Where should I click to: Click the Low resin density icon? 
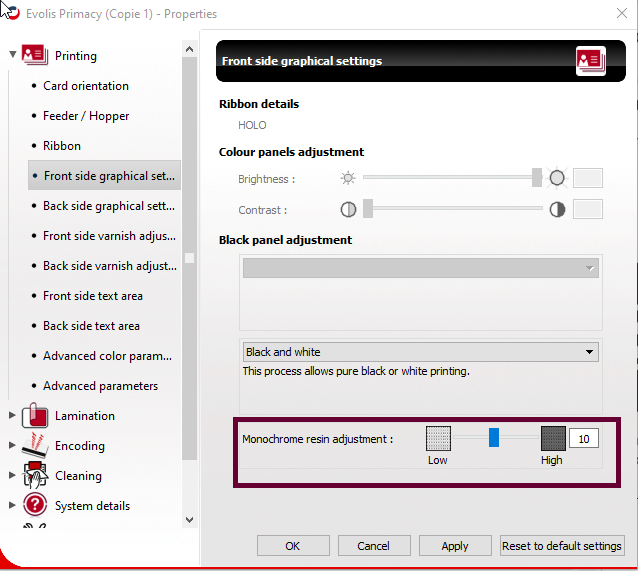(x=438, y=438)
